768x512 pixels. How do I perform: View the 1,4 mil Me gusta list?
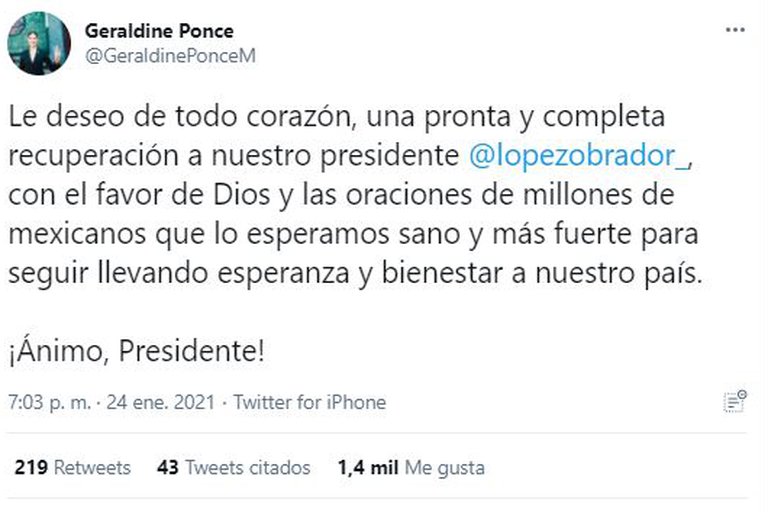pyautogui.click(x=413, y=468)
